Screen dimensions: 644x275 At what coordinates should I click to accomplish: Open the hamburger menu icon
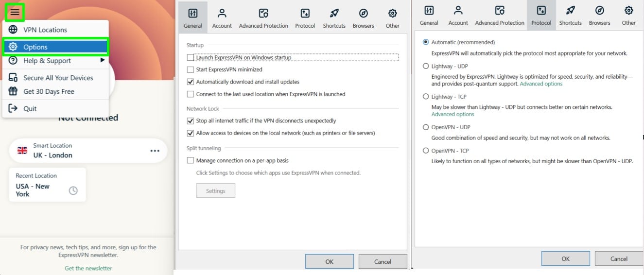15,12
